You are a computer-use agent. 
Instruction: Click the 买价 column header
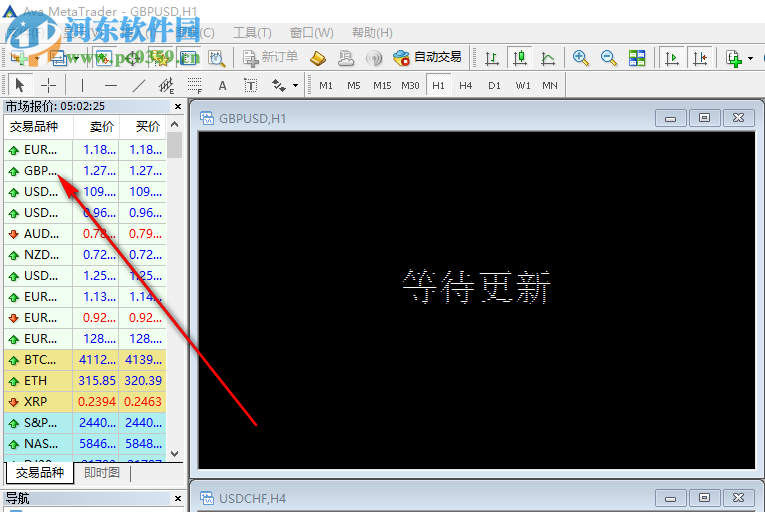142,127
